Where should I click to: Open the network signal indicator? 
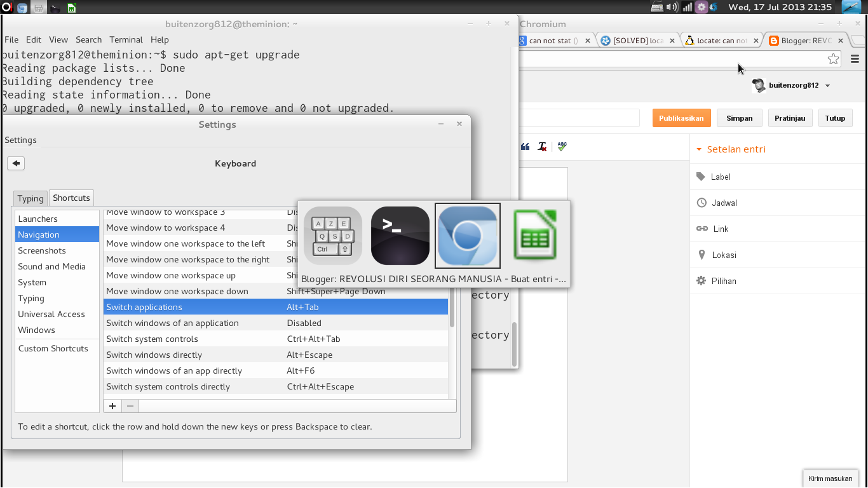tap(688, 8)
